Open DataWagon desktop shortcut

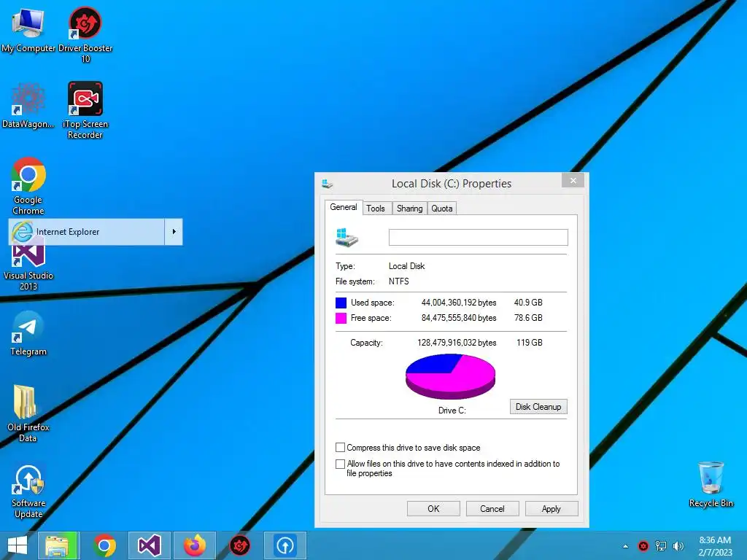28,106
